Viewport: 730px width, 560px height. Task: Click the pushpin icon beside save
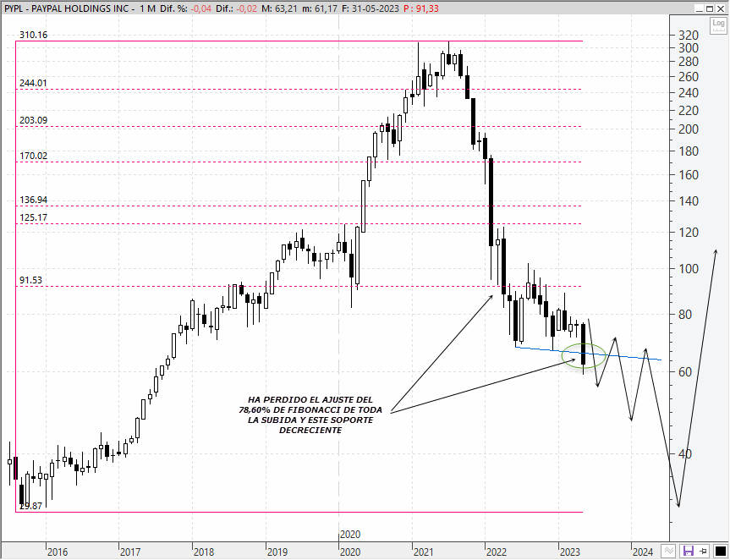(703, 552)
